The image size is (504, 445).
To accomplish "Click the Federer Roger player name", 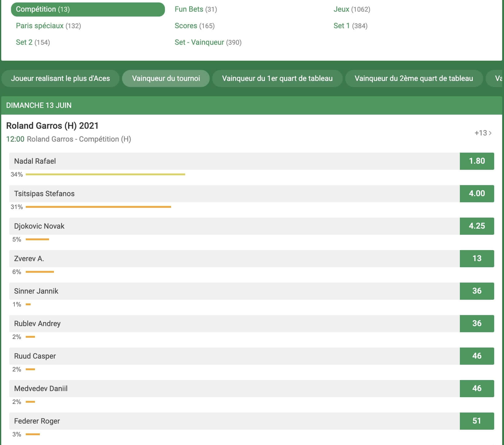I will coord(37,421).
